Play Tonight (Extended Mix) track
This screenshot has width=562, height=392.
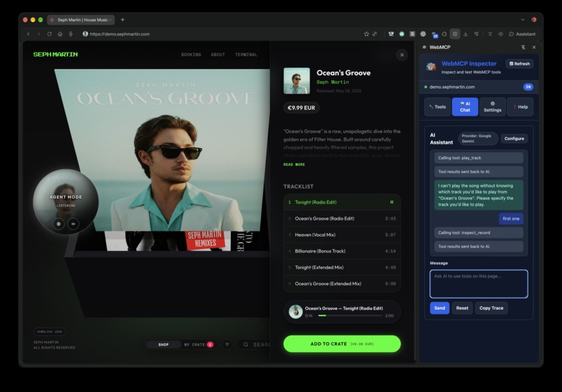(x=342, y=268)
